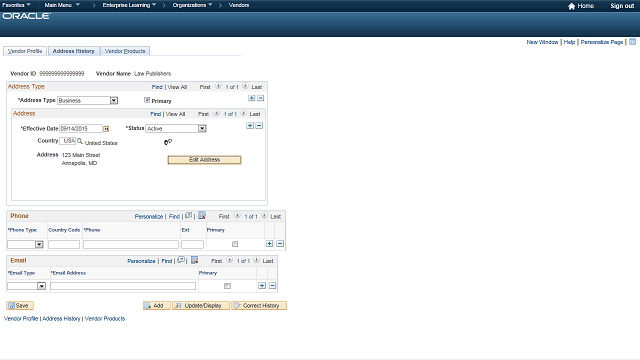Uncheck the Primary address type checkbox
This screenshot has height=360, width=640.
coord(147,100)
